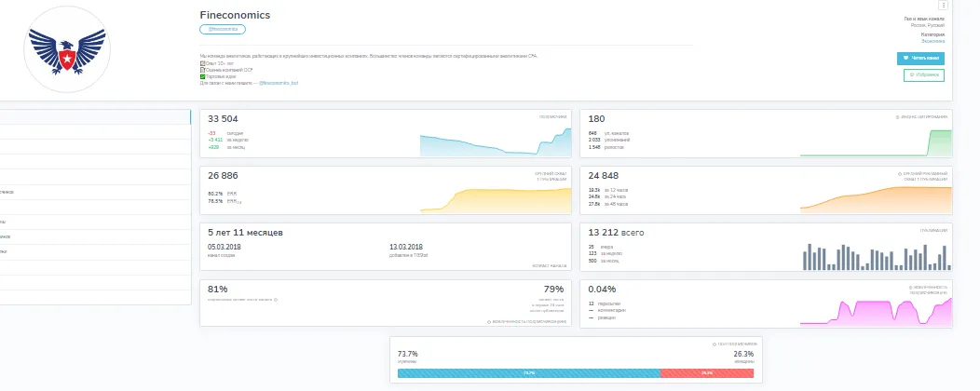Click the '05.03.2018' channel creation date
The image size is (980, 391).
coord(224,247)
